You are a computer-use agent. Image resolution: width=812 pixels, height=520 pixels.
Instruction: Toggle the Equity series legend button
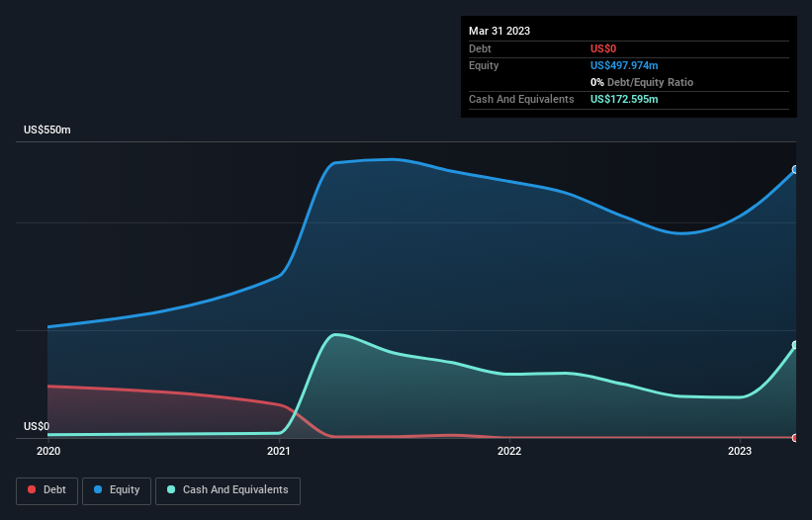[x=117, y=490]
